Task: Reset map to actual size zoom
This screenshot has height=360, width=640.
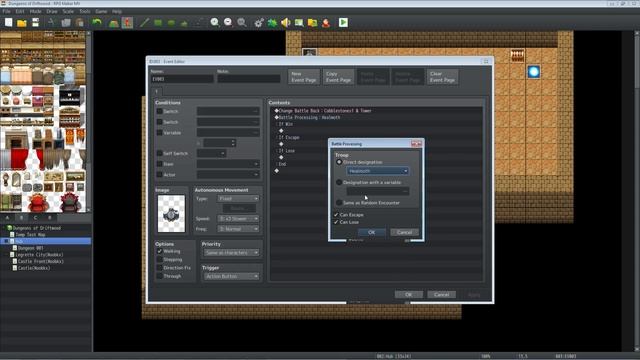Action: tap(242, 22)
